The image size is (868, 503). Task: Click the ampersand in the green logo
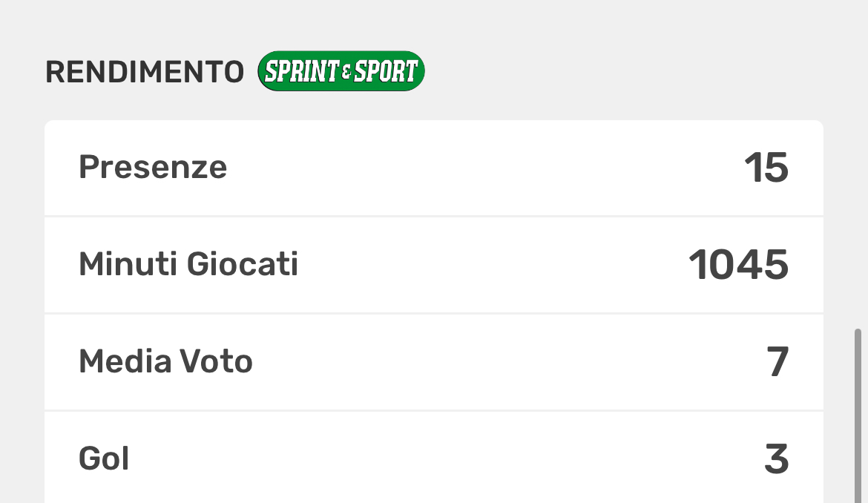pyautogui.click(x=346, y=73)
